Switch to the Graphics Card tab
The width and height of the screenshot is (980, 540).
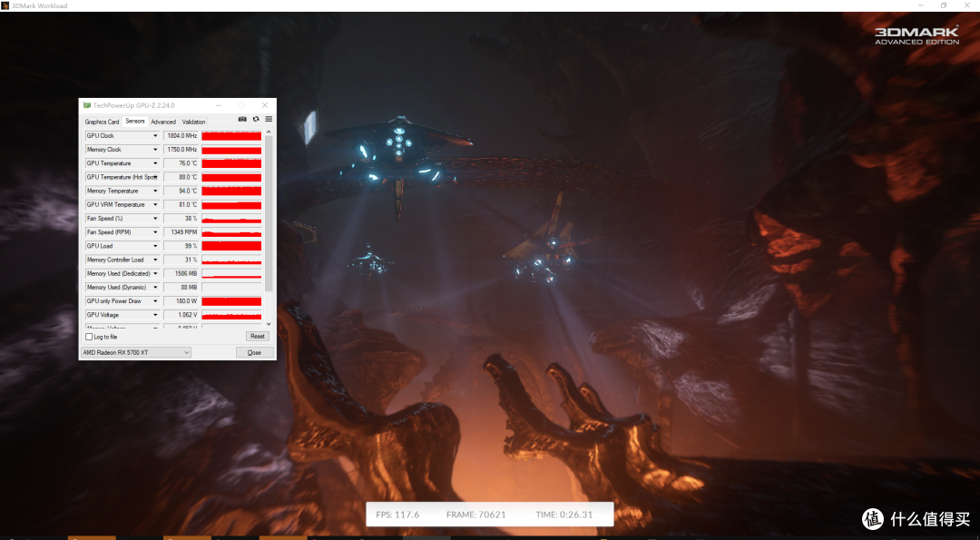[102, 122]
